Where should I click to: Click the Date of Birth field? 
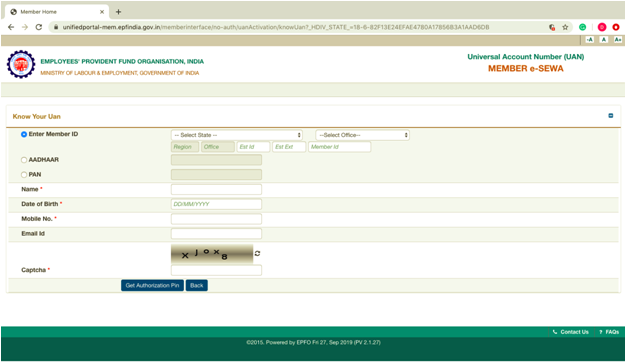tap(216, 204)
